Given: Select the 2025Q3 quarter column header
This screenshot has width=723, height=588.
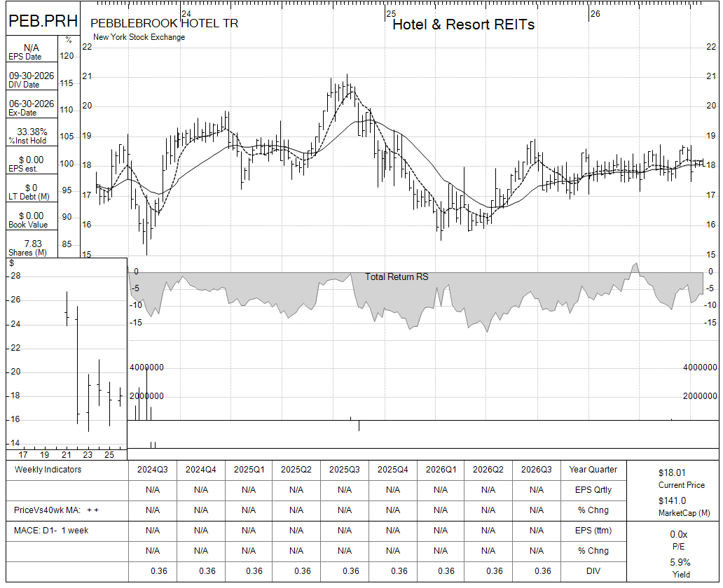Looking at the screenshot, I should 345,470.
